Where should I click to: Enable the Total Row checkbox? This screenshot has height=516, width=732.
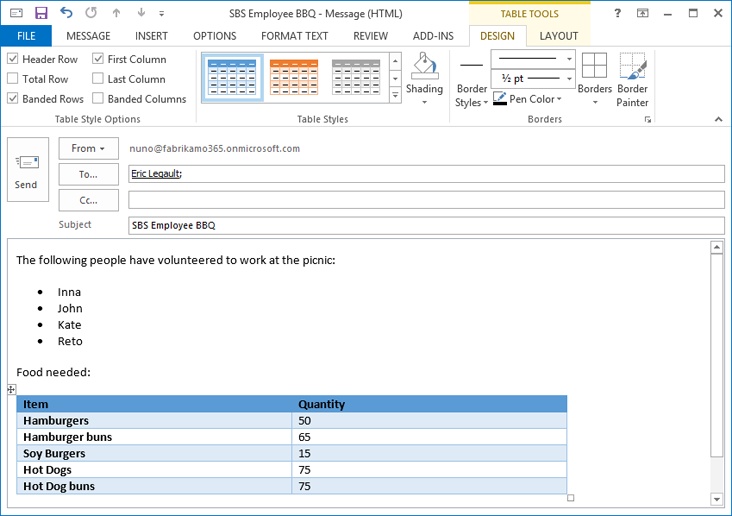(13, 78)
